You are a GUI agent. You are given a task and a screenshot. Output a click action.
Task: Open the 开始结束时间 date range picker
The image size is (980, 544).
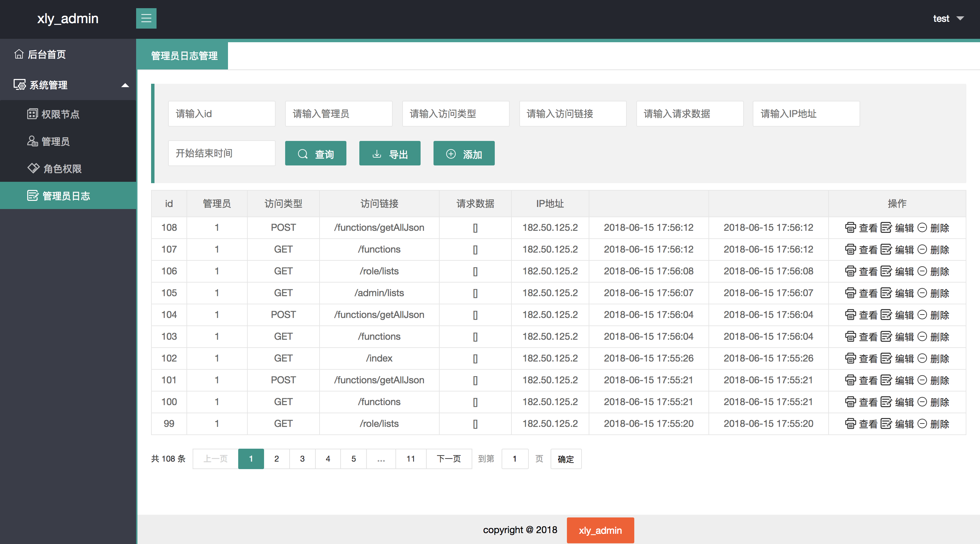tap(222, 153)
